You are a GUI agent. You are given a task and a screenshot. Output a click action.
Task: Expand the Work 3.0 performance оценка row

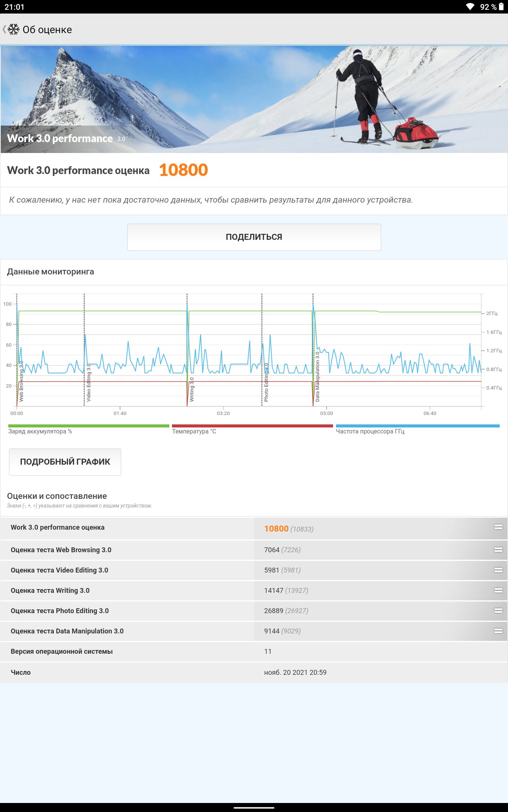498,527
